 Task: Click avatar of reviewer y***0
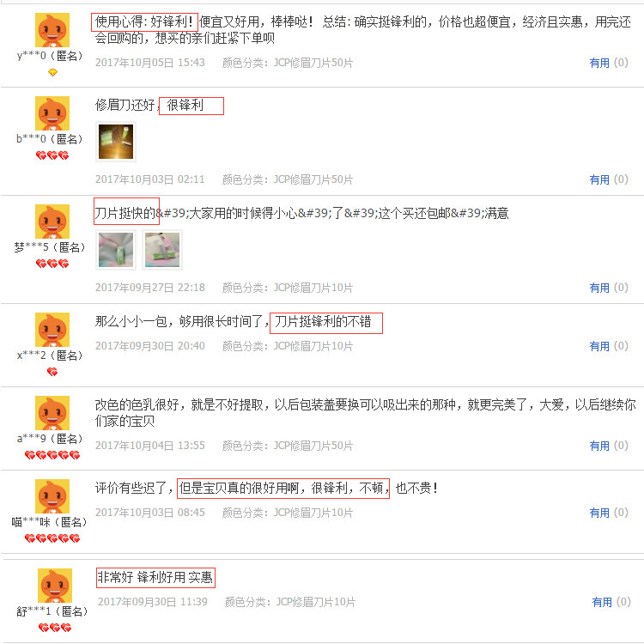[x=52, y=29]
